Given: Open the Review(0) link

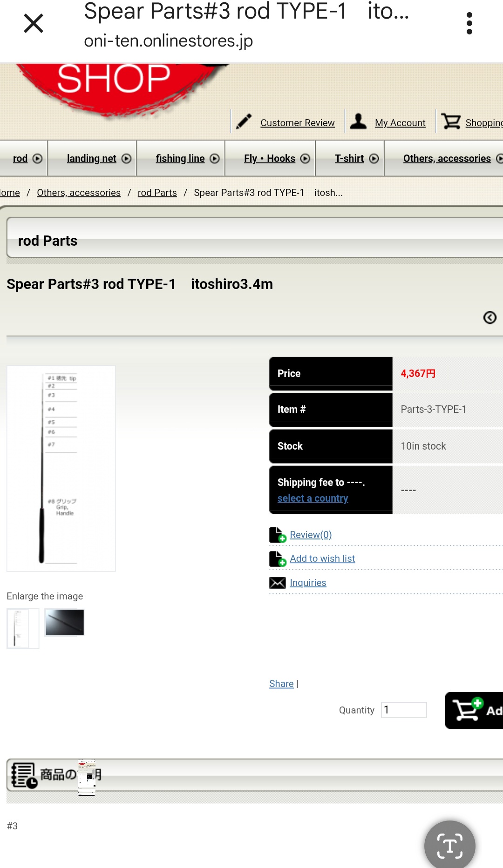Looking at the screenshot, I should coord(311,535).
